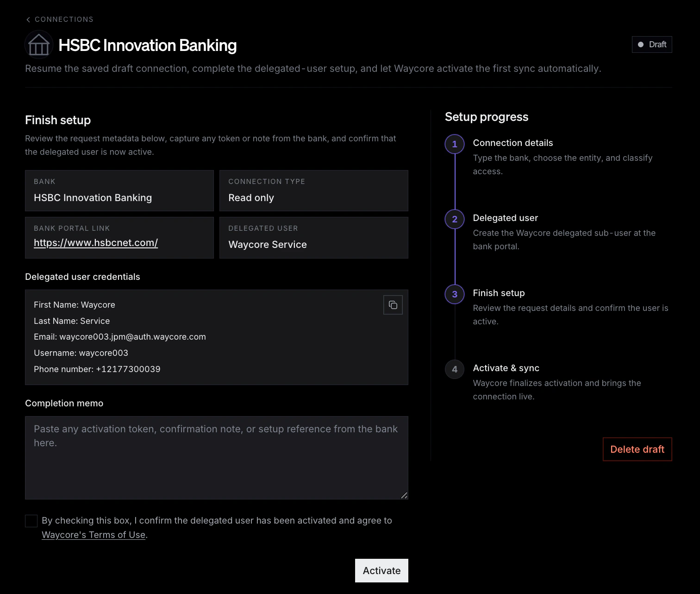Open the hsbcnet.com bank portal link

point(96,243)
